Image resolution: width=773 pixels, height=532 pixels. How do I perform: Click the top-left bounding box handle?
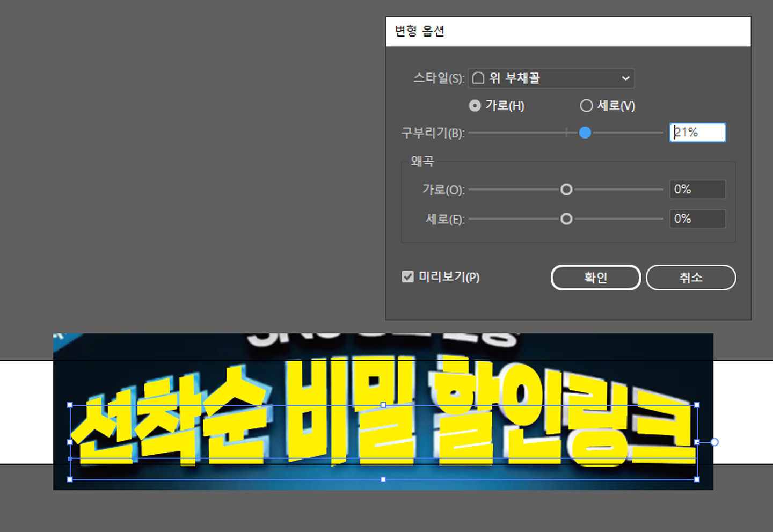70,405
